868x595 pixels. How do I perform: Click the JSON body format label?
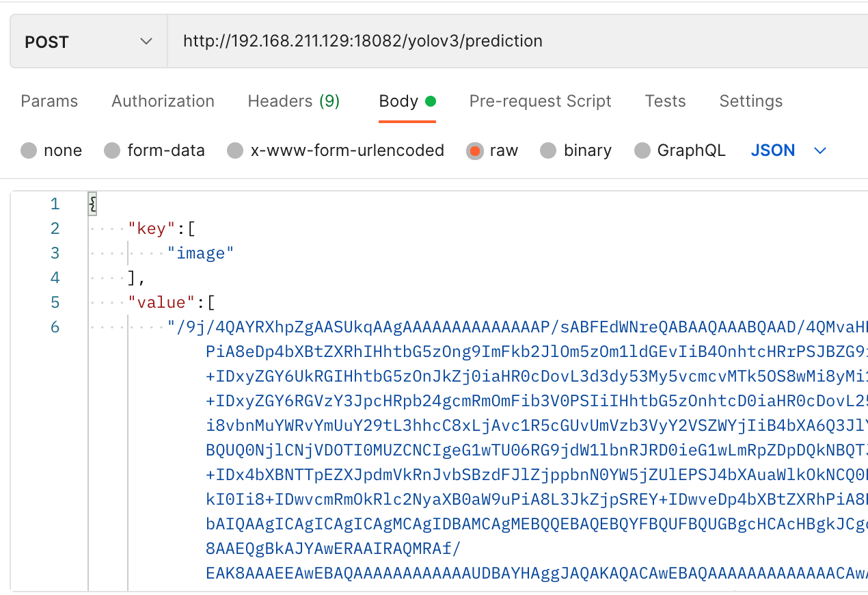coord(773,150)
